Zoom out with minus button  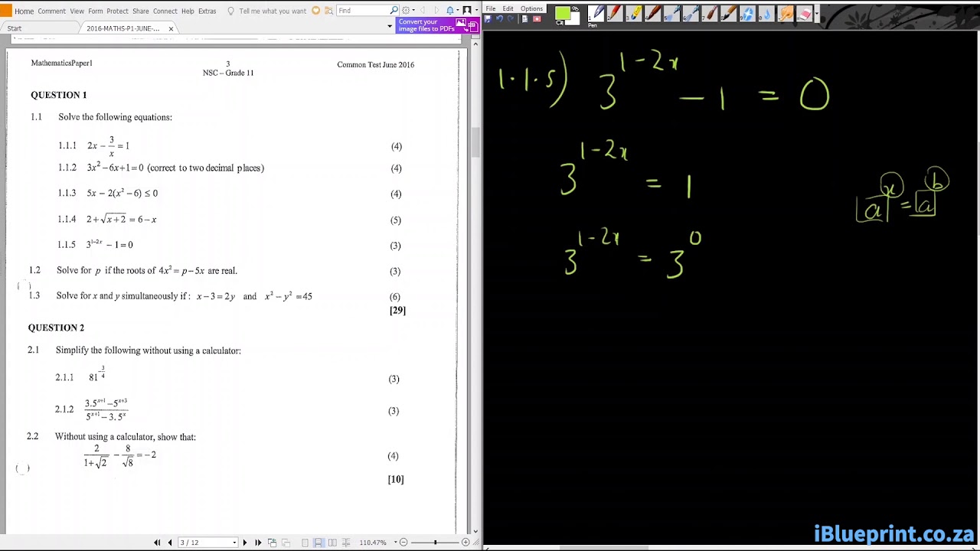[x=403, y=543]
